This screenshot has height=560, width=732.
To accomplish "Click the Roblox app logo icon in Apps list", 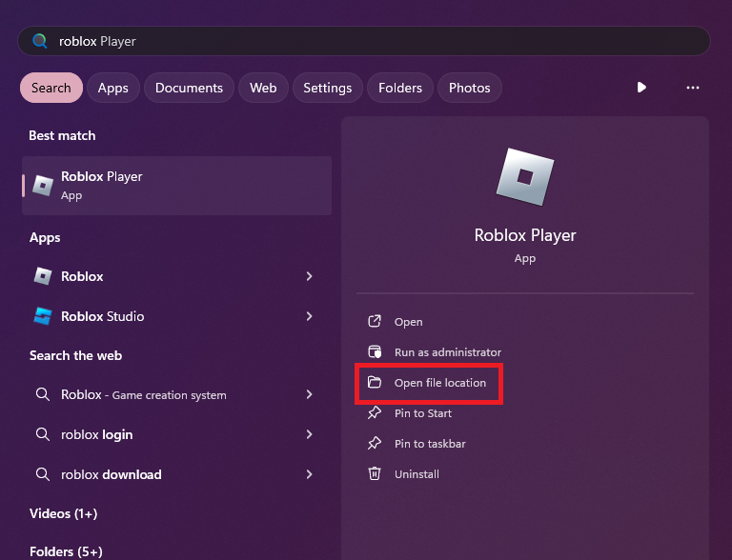I will click(x=43, y=276).
